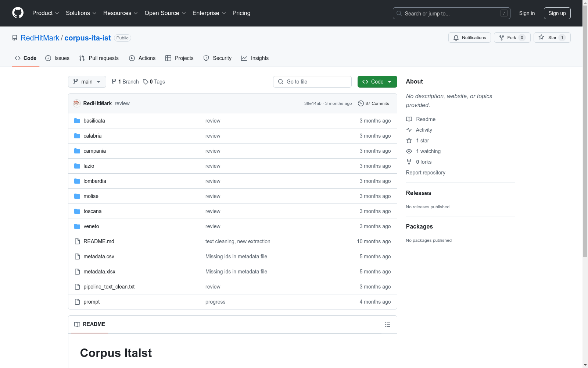Image resolution: width=588 pixels, height=368 pixels.
Task: Click the Readme book icon in About
Action: point(409,119)
